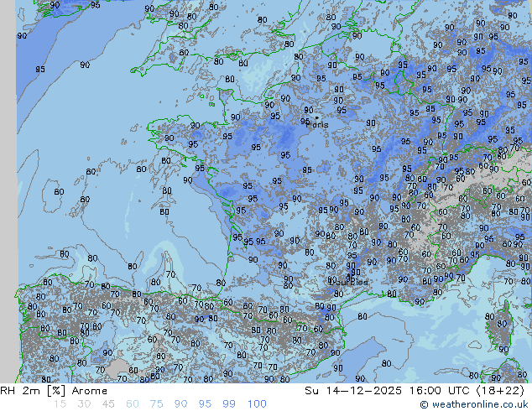
Task: Click legend value 100
Action: tap(257, 404)
